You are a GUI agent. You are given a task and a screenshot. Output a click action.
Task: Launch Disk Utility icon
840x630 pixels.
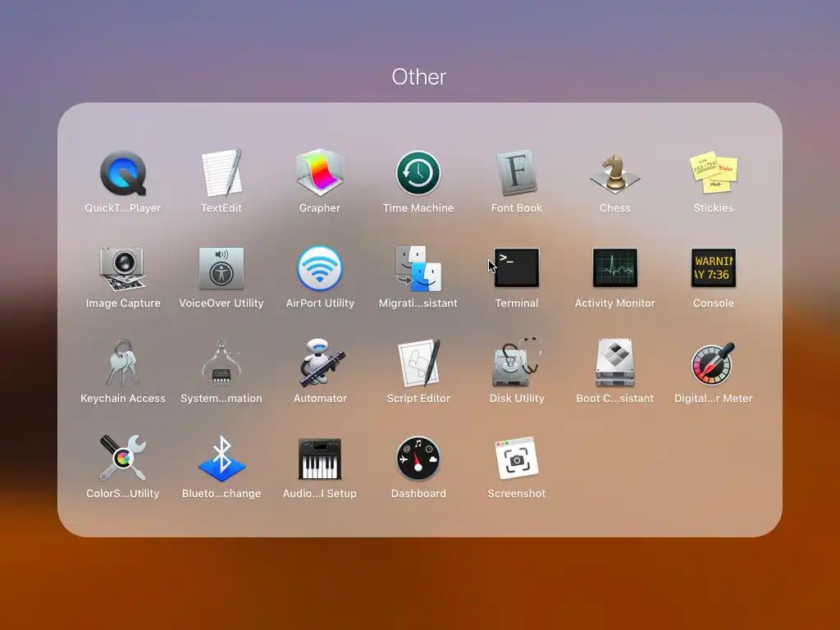[x=517, y=363]
